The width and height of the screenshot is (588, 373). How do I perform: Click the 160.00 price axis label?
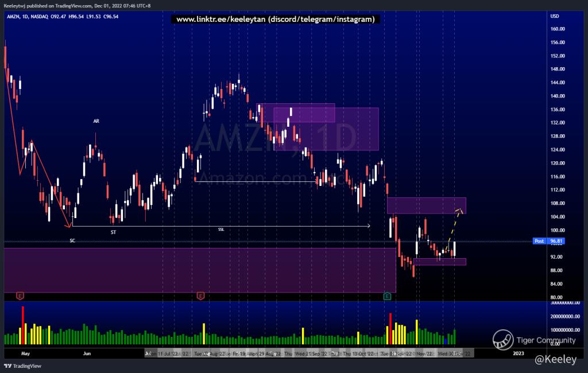(x=558, y=29)
